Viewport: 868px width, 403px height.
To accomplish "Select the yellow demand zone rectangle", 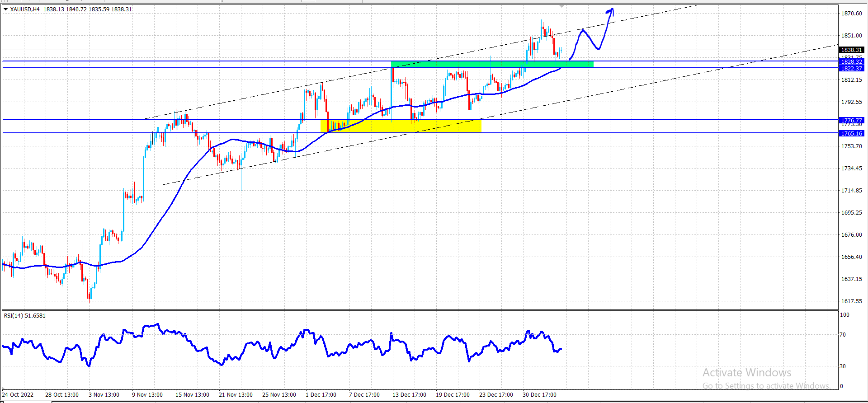I will tap(401, 126).
